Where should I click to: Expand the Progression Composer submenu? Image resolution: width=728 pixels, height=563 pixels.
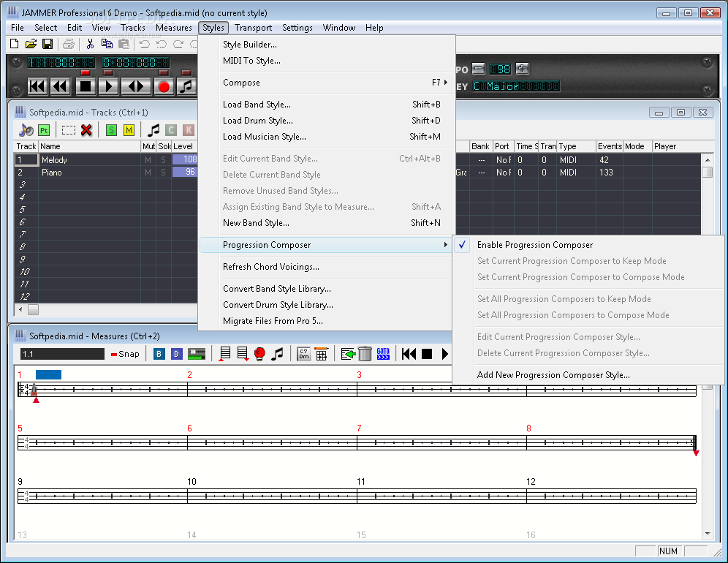(x=326, y=245)
